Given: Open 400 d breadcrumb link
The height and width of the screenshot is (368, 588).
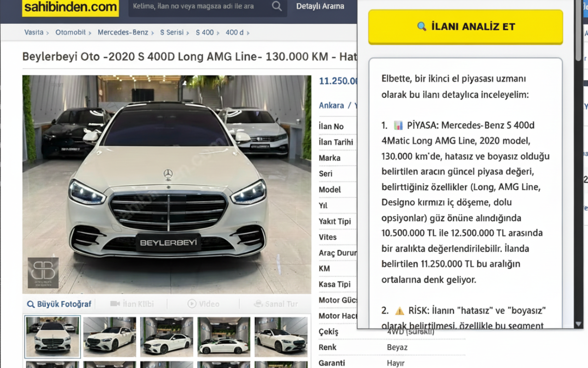Looking at the screenshot, I should click(235, 32).
